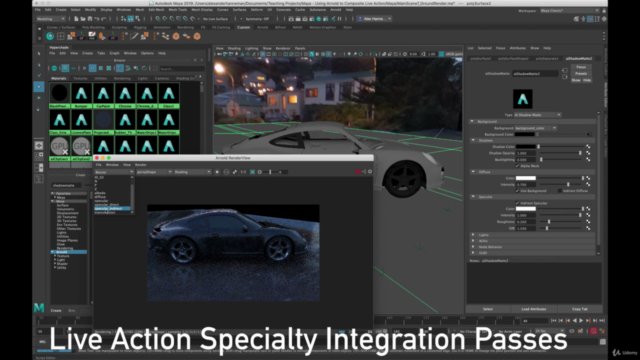Click the first orange sphere shelf icon
This screenshot has height=360, width=640.
[176, 36]
